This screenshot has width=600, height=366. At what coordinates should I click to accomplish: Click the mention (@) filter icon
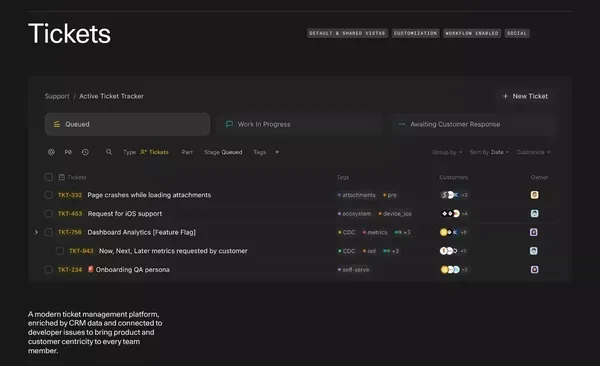(51, 152)
